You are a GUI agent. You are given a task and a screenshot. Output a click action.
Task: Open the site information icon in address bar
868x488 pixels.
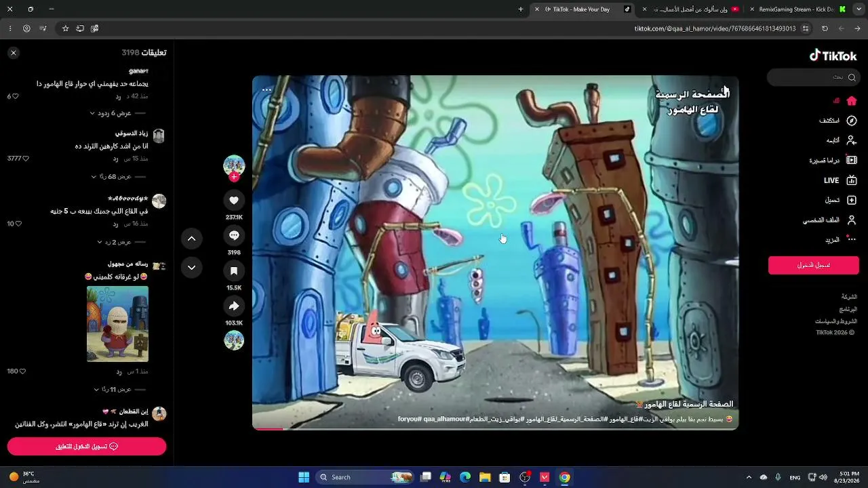[806, 28]
